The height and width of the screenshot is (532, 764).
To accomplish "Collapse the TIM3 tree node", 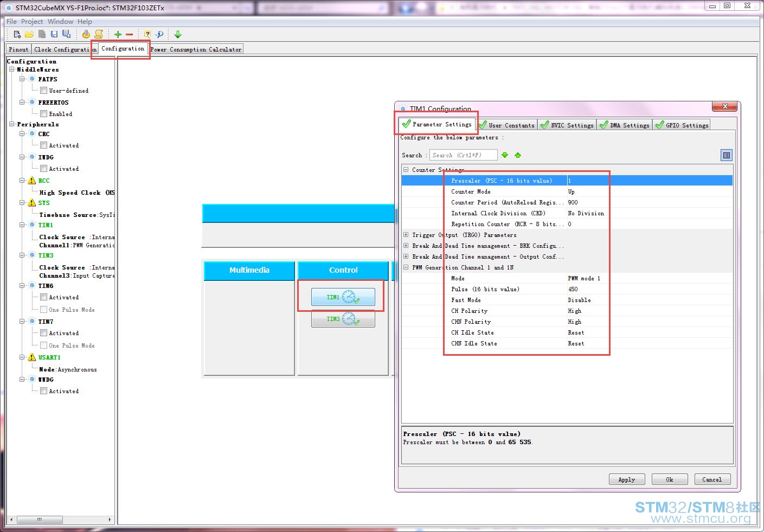I will (x=22, y=255).
